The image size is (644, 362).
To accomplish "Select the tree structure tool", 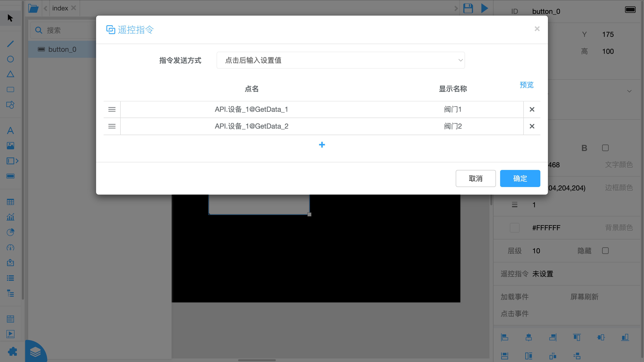I will click(10, 293).
